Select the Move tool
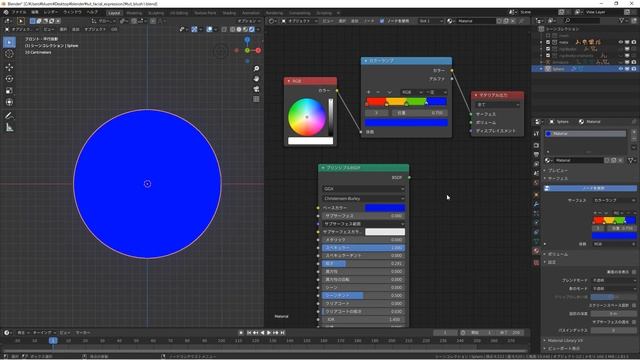 (9, 67)
